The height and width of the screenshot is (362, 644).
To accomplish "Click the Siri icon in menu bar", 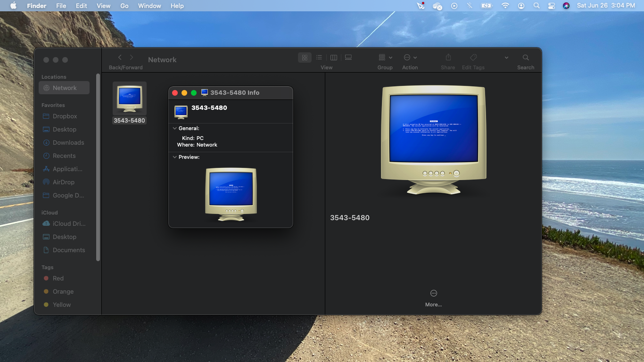I will pyautogui.click(x=566, y=6).
